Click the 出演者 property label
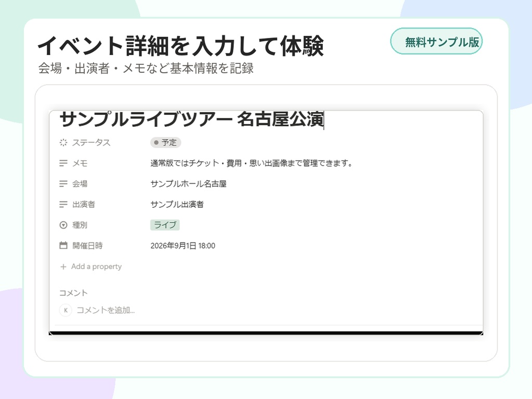The height and width of the screenshot is (399, 532). [x=84, y=204]
